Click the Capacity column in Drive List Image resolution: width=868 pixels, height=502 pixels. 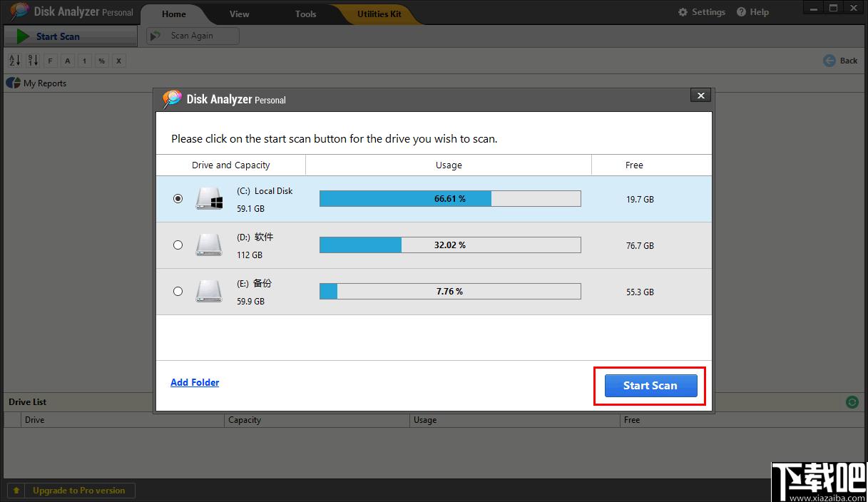317,420
